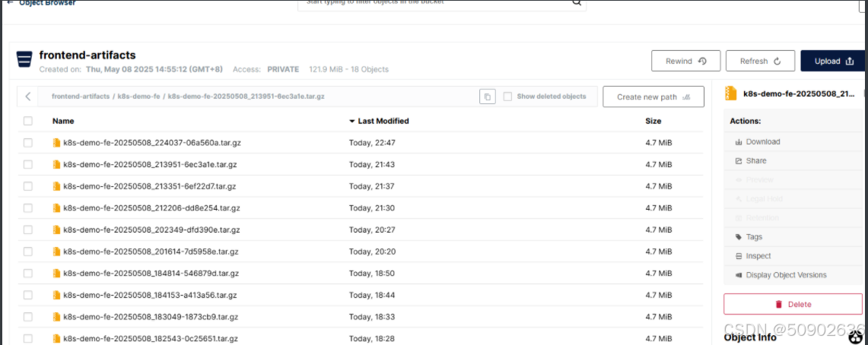This screenshot has height=345, width=868.
Task: Check the box for 184814-546879d.tar.gz
Action: 27,273
